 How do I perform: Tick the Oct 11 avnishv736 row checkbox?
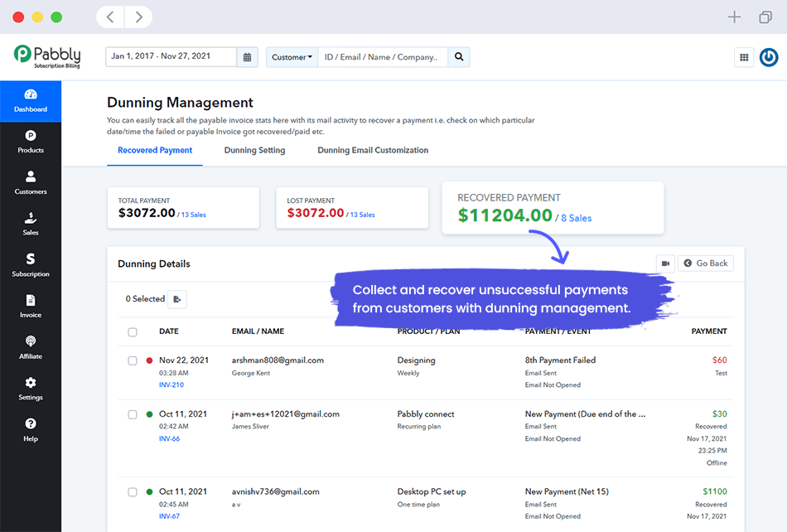click(x=131, y=491)
